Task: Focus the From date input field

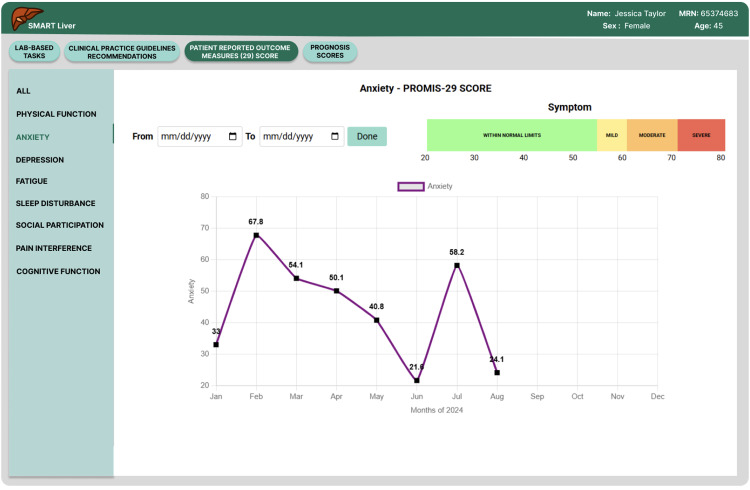Action: pyautogui.click(x=199, y=136)
